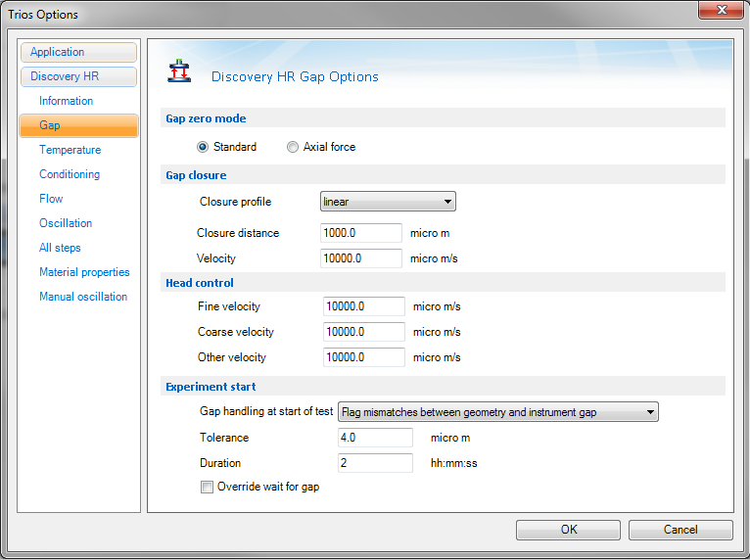Click the Experiment start section heading
Screen dimensions: 750x560
click(x=211, y=387)
